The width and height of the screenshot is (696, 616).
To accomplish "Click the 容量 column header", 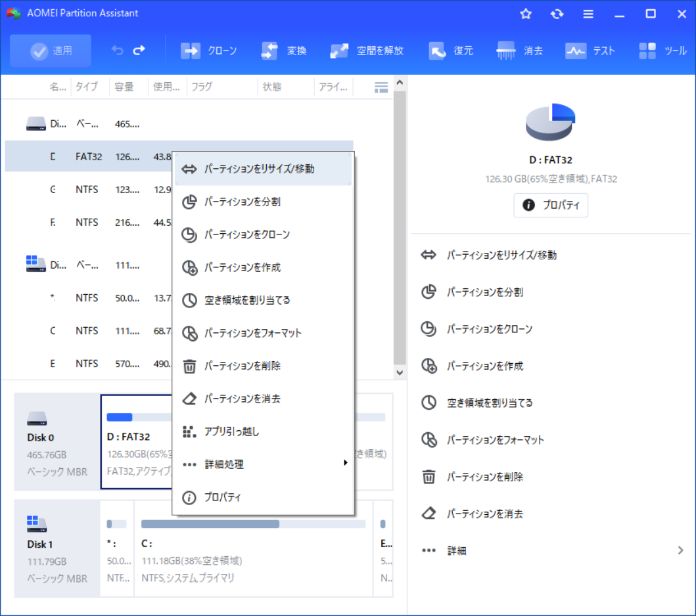I will [x=128, y=87].
